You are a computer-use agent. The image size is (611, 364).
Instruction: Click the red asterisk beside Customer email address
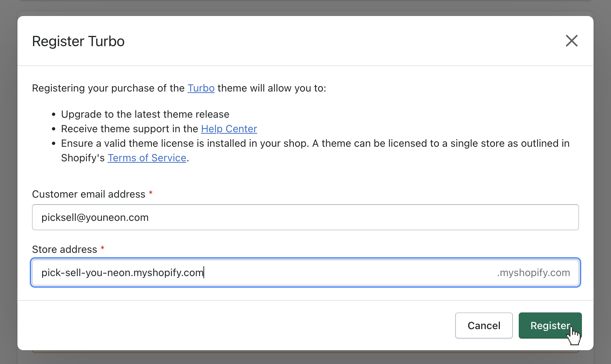click(150, 194)
